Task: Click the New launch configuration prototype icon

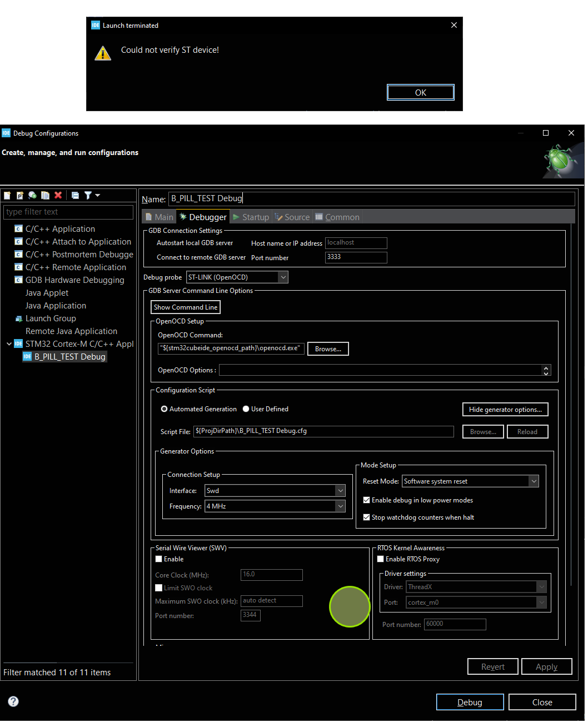Action: pos(20,196)
